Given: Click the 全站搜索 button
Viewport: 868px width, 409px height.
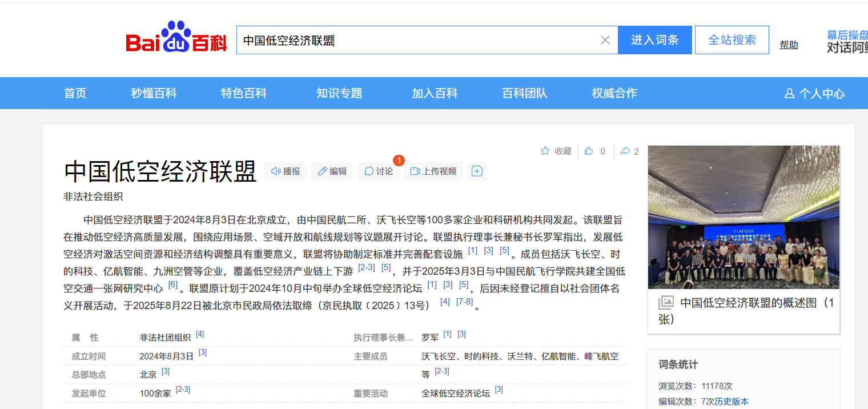Looking at the screenshot, I should coord(732,40).
